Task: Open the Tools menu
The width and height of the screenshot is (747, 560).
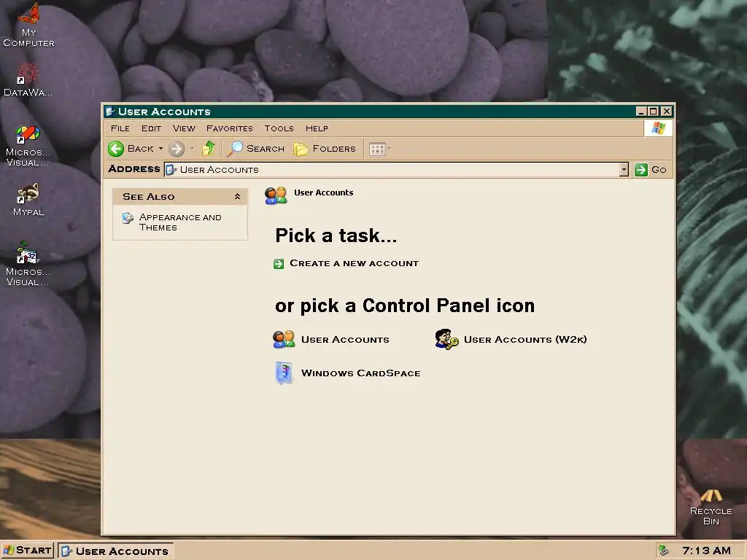Action: (x=279, y=128)
